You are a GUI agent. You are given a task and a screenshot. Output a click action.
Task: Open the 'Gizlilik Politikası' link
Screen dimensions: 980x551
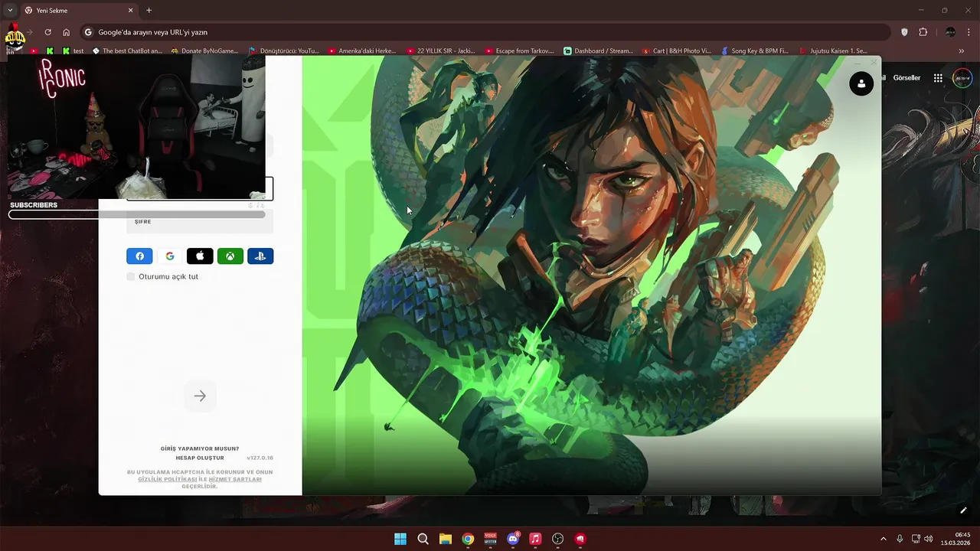pos(168,479)
